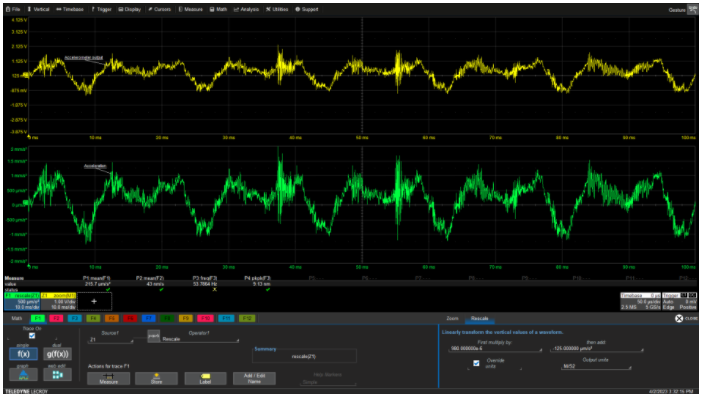Image resolution: width=703 pixels, height=397 pixels.
Task: Click the P1 mean(F1) measurement header
Action: [x=96, y=279]
